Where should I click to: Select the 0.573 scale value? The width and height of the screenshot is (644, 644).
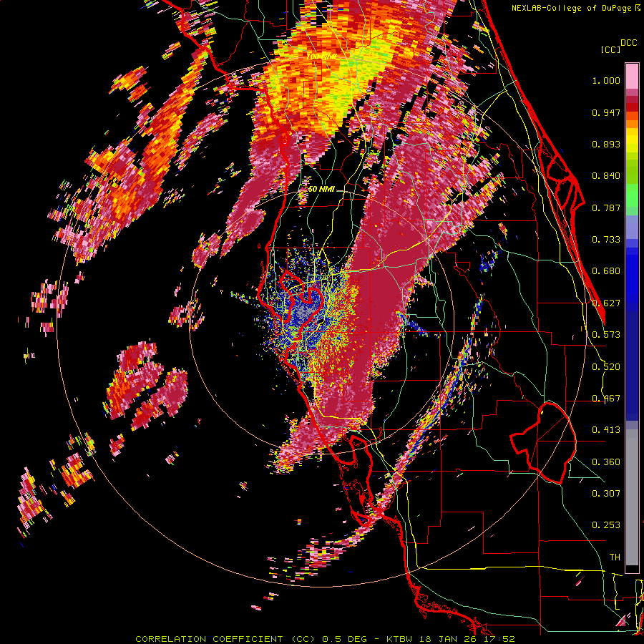[606, 335]
